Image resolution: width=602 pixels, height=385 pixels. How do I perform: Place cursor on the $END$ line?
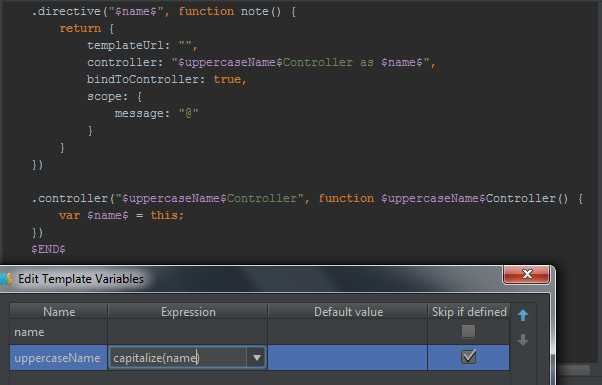pyautogui.click(x=48, y=249)
